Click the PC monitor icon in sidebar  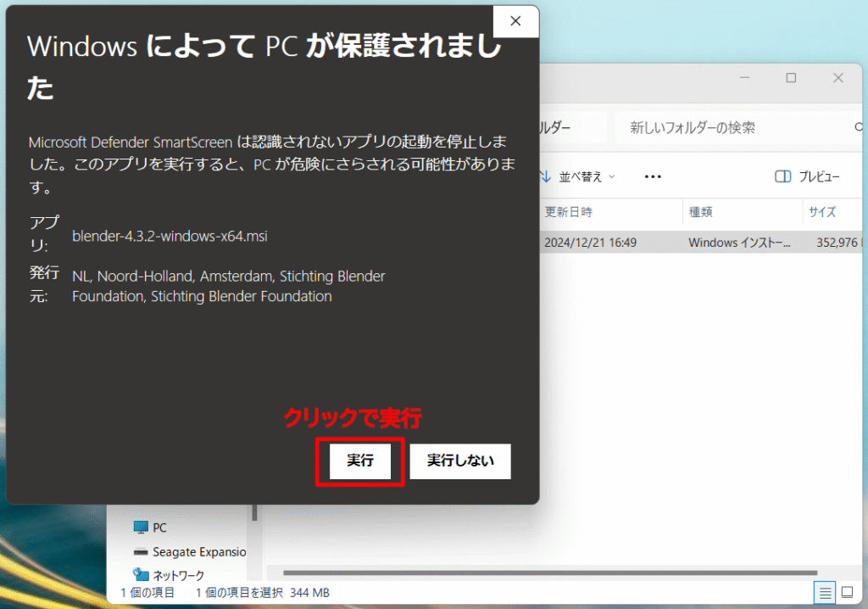142,527
